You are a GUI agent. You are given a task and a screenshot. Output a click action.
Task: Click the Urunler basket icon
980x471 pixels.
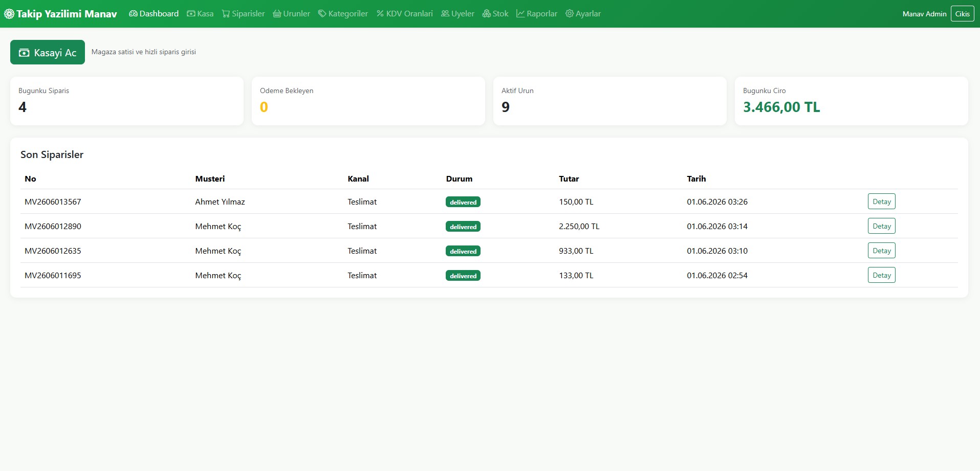click(x=277, y=14)
